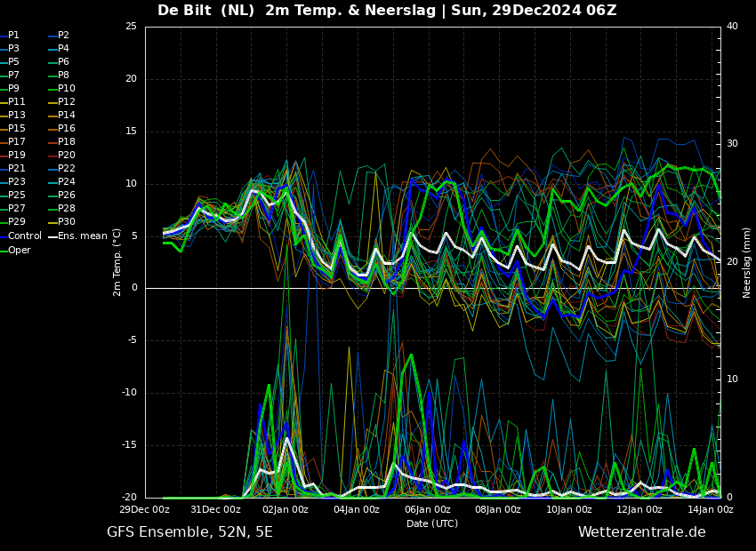Choose the P30 legend entry

[67, 222]
